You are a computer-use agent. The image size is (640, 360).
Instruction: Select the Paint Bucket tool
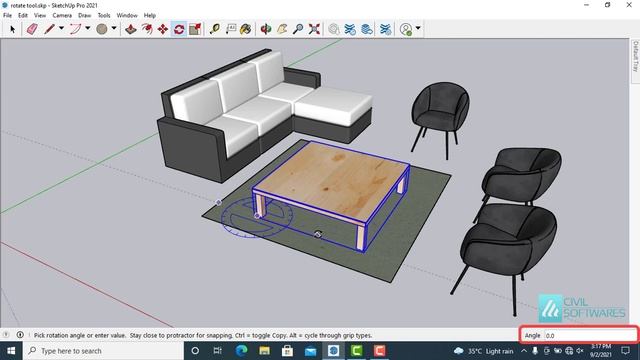246,29
